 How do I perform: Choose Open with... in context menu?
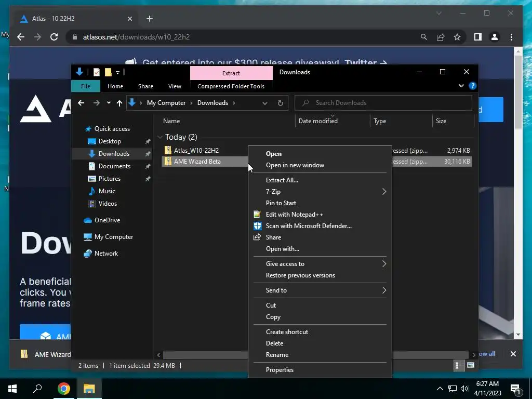point(282,249)
